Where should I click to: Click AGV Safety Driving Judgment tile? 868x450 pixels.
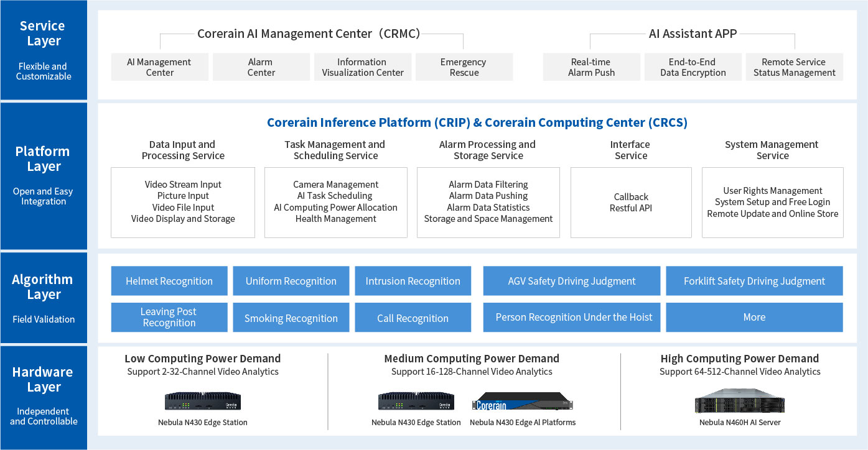click(x=571, y=281)
